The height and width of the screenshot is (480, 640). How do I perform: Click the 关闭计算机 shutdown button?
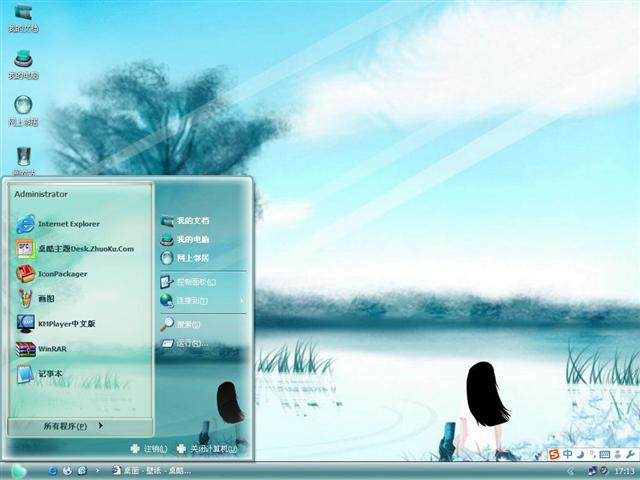(207, 449)
